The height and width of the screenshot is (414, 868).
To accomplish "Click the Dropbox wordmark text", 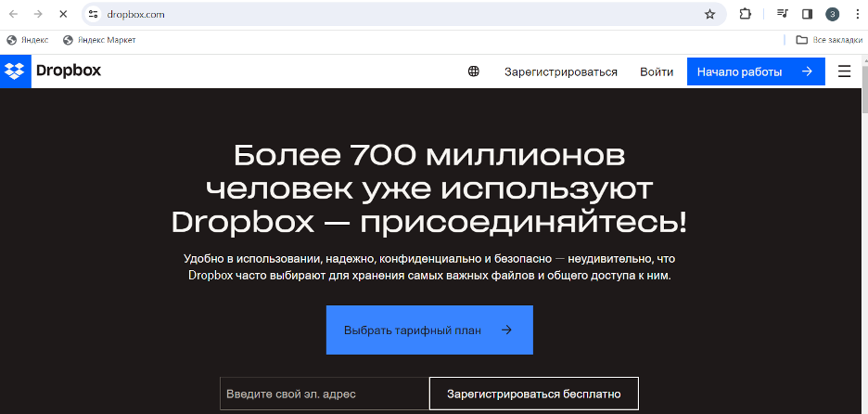I will coord(69,71).
